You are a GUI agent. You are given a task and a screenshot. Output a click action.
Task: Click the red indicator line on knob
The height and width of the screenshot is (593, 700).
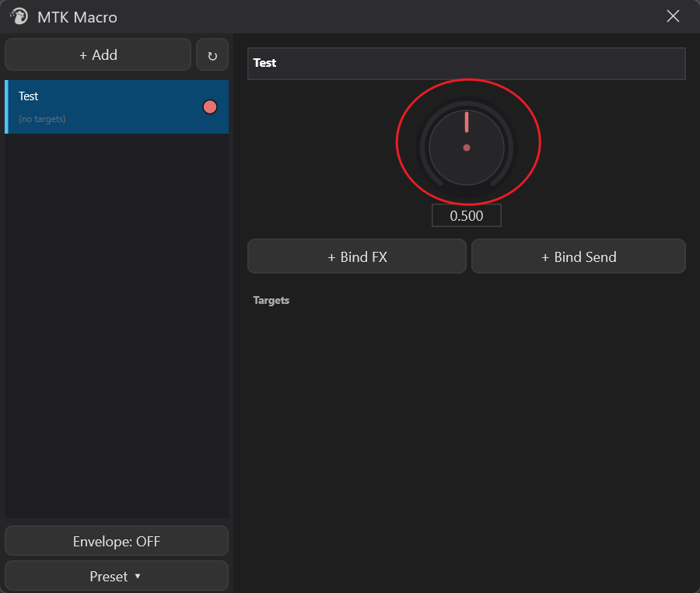click(467, 122)
